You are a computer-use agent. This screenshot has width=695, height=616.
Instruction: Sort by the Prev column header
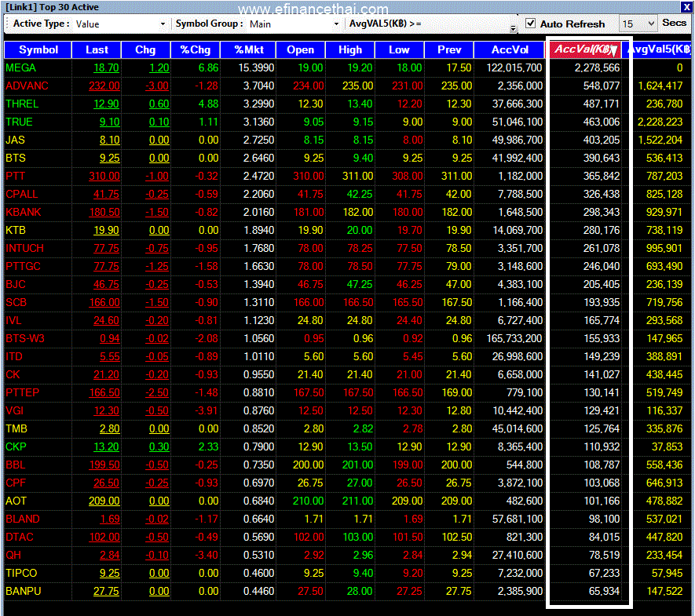coord(449,49)
